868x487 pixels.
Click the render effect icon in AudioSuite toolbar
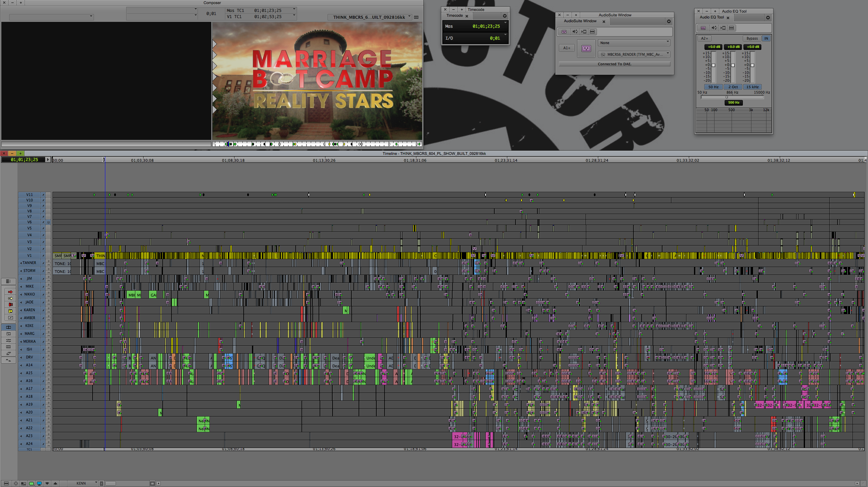(x=584, y=32)
